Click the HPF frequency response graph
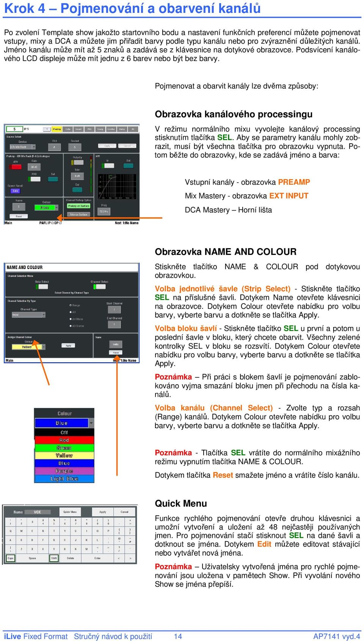The width and height of the screenshot is (364, 641). point(118,187)
